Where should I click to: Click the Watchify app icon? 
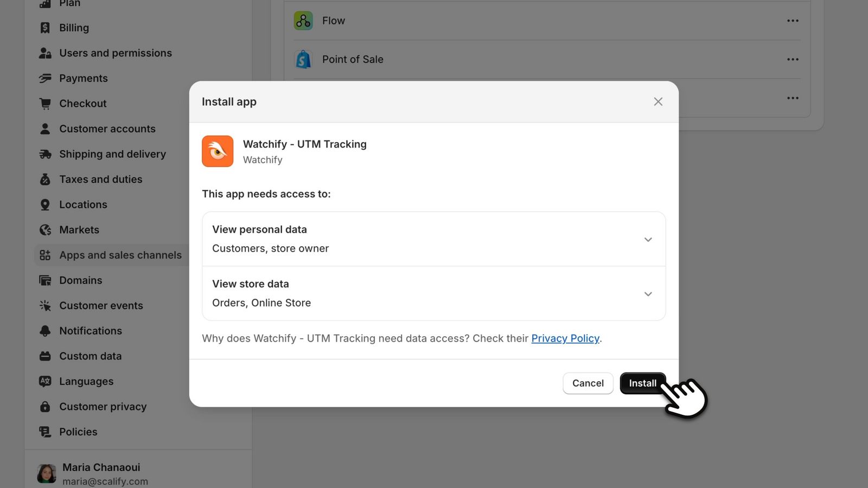pos(217,151)
